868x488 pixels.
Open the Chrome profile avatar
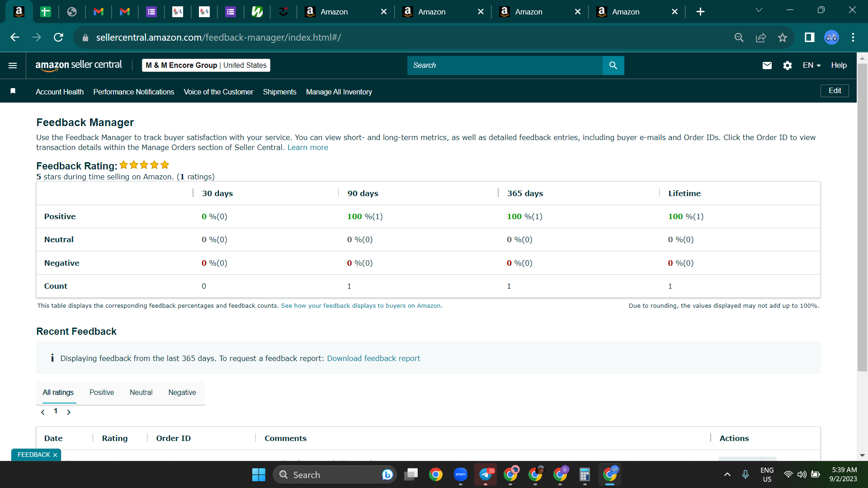pos(831,38)
